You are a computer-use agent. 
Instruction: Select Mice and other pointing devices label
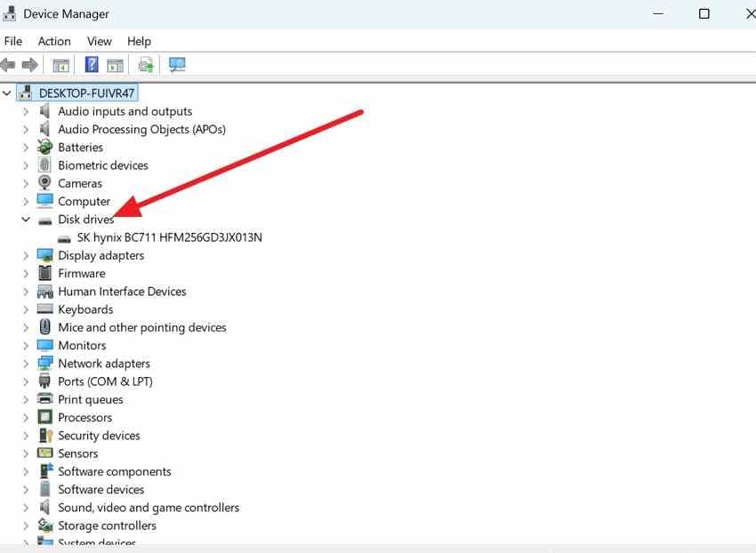(142, 327)
